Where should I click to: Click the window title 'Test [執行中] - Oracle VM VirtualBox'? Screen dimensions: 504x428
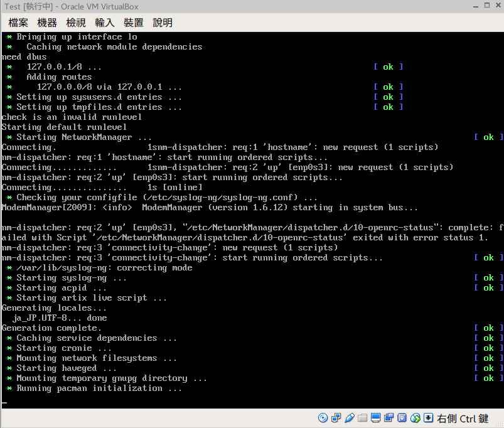tap(72, 6)
